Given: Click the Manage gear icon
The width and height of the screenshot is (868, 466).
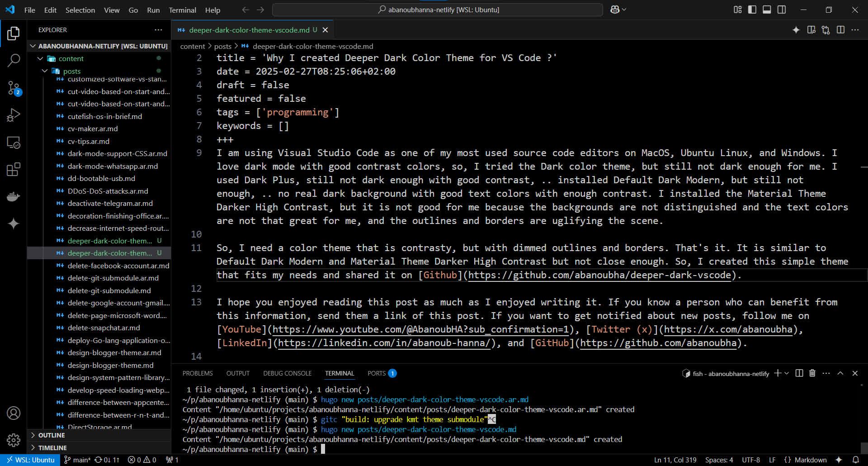Looking at the screenshot, I should 14,440.
